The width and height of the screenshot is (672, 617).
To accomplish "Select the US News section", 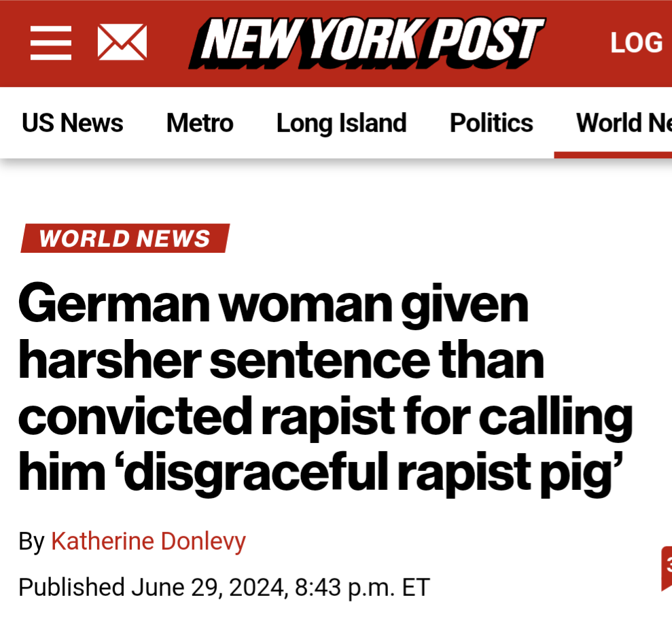I will coord(73,123).
